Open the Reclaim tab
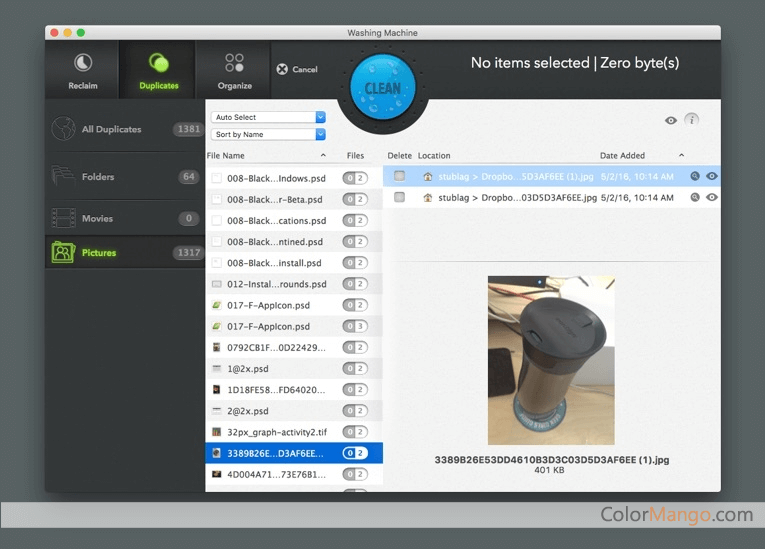765x549 pixels. coord(82,70)
